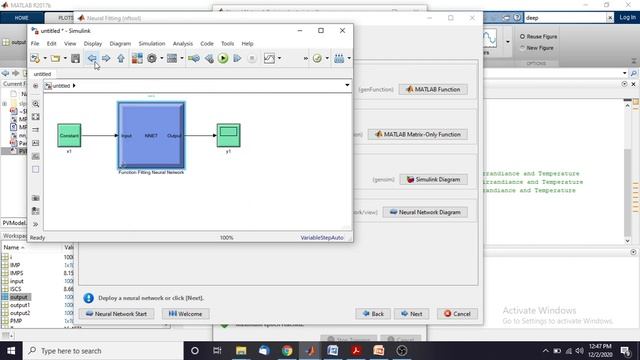Open the Simulation Data Inspector icon
640x360 pixels.
point(269,58)
